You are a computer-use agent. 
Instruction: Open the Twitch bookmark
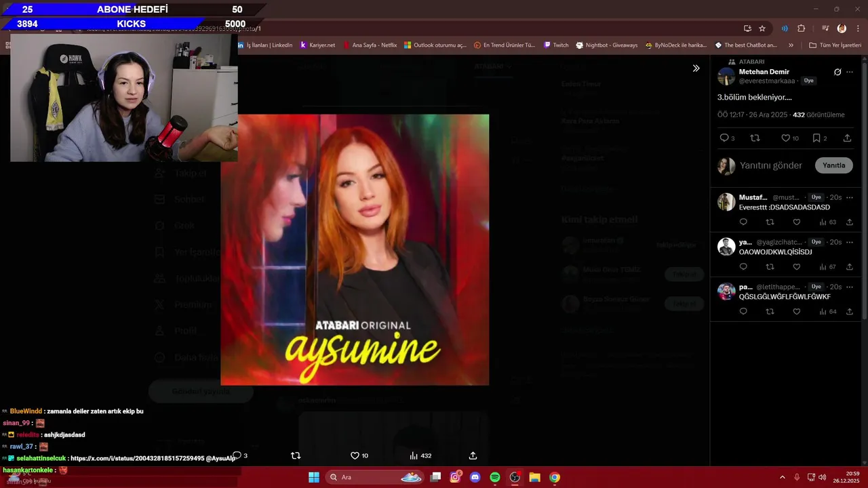556,45
